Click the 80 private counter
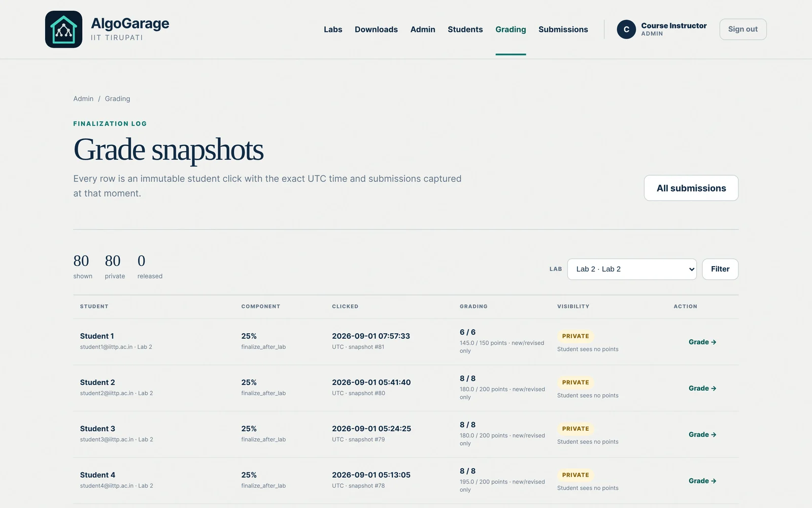The image size is (812, 508). pos(115,266)
